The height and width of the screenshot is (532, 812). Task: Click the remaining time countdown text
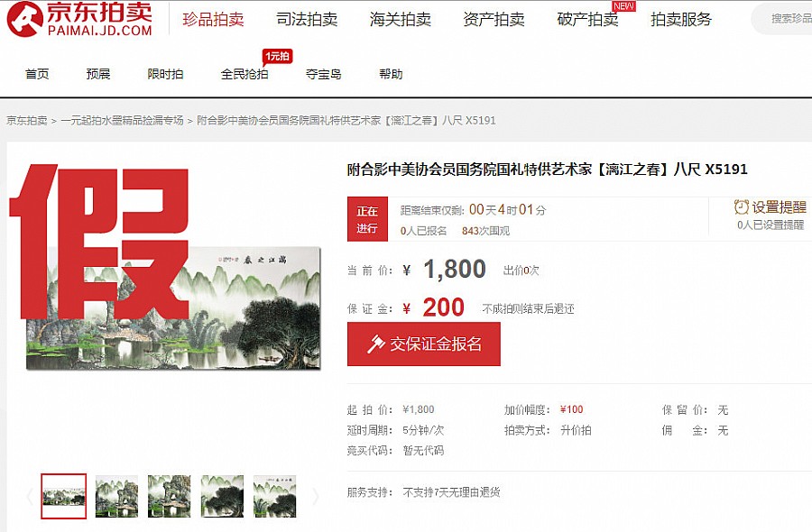pos(474,209)
